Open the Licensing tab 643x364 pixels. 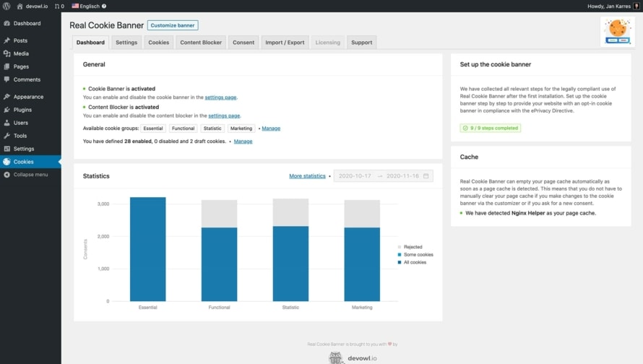[328, 43]
